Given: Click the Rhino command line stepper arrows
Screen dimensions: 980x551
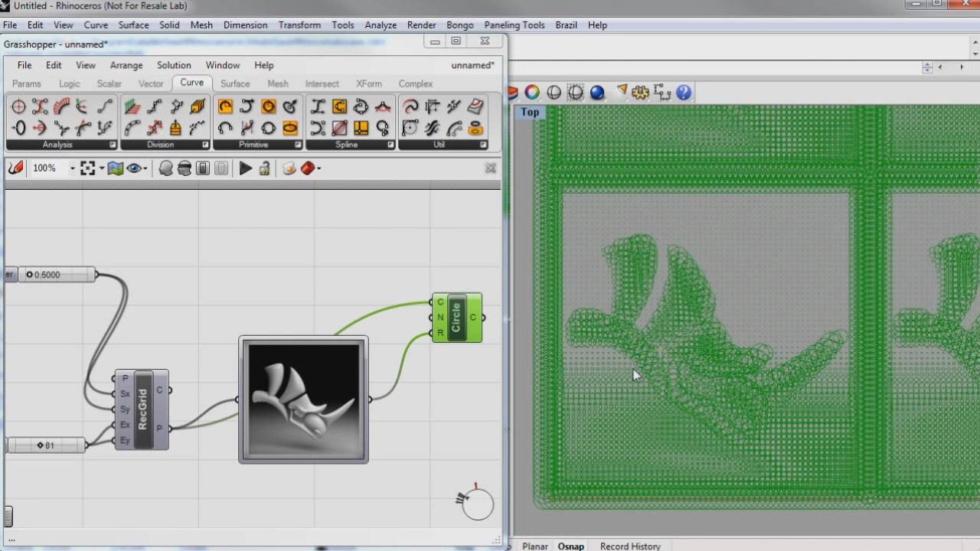Looking at the screenshot, I should [927, 67].
